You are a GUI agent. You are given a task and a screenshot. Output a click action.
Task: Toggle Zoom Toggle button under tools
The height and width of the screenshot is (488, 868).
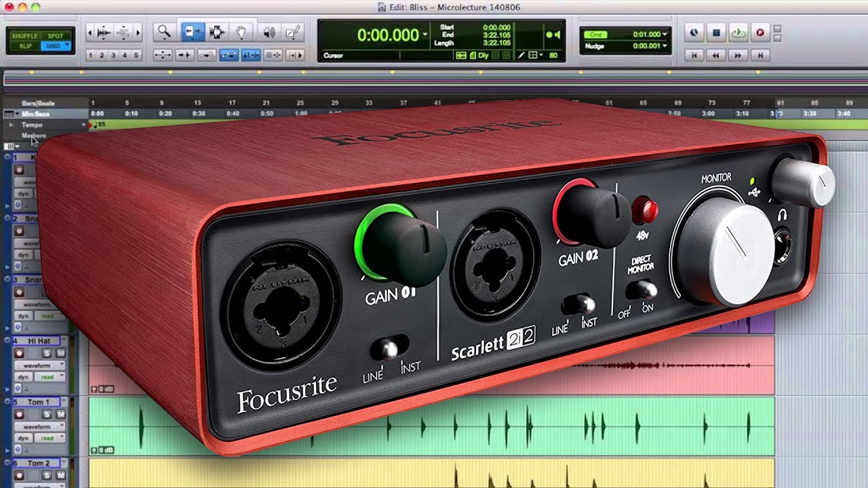(x=163, y=55)
